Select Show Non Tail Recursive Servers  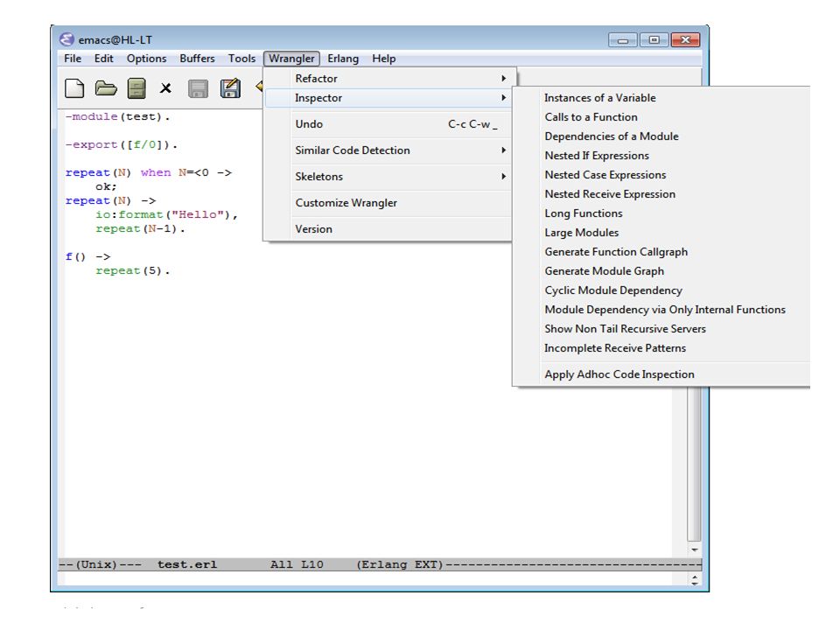pos(661,329)
